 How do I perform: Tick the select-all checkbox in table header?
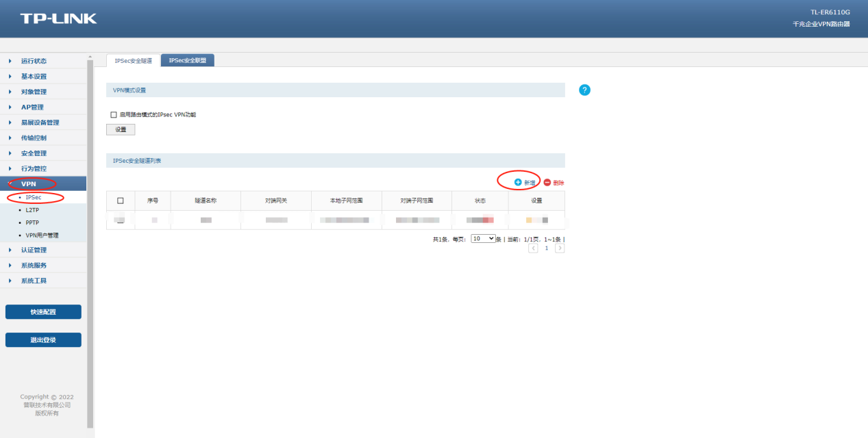tap(121, 201)
